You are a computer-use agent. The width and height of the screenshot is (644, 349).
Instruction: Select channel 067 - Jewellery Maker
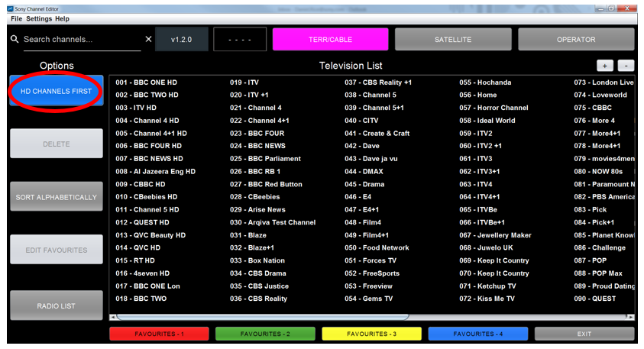tap(495, 235)
